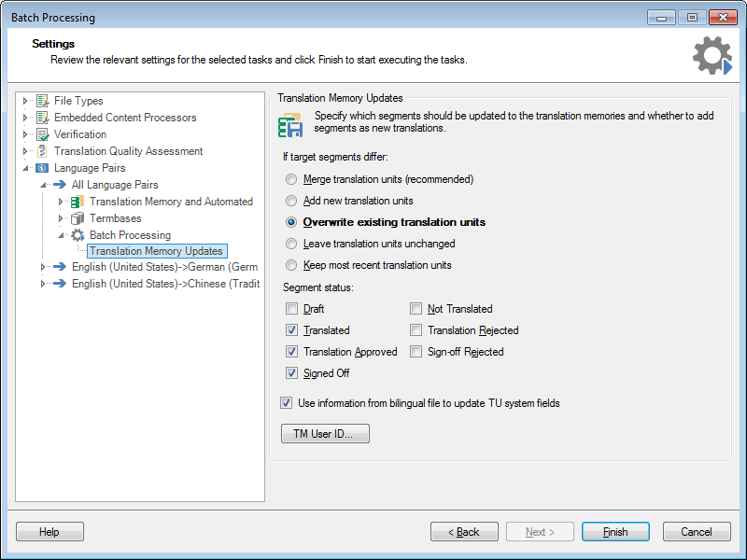Click the Embedded Content Processors icon
This screenshot has width=747, height=560.
[x=42, y=118]
